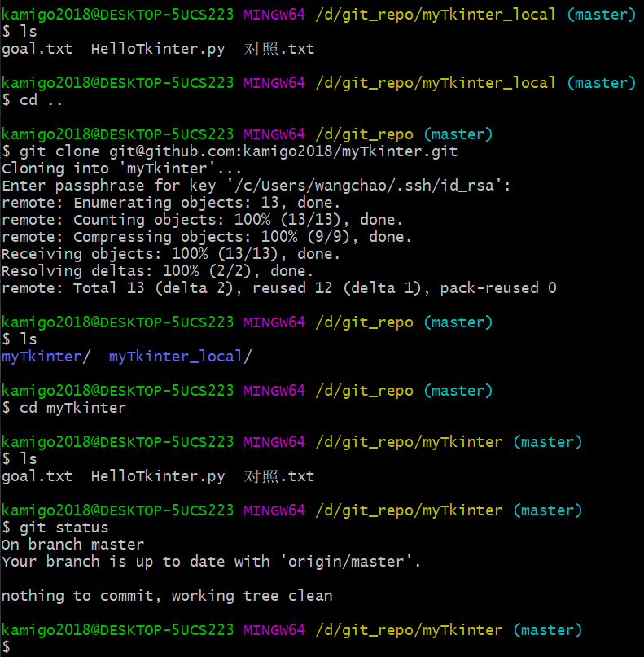Click the first prompt path '/d/git_repo/myTkinter_local'

tap(436, 15)
